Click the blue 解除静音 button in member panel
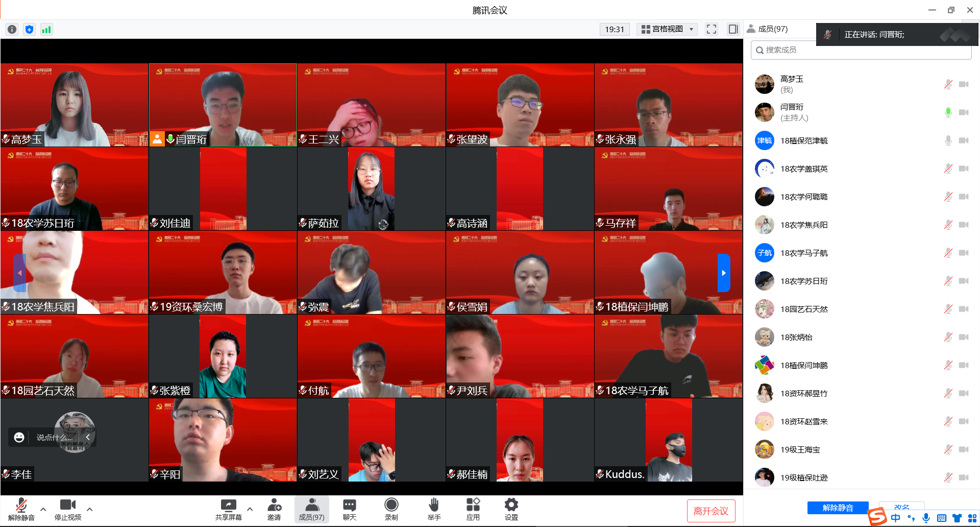This screenshot has height=527, width=980. [838, 508]
